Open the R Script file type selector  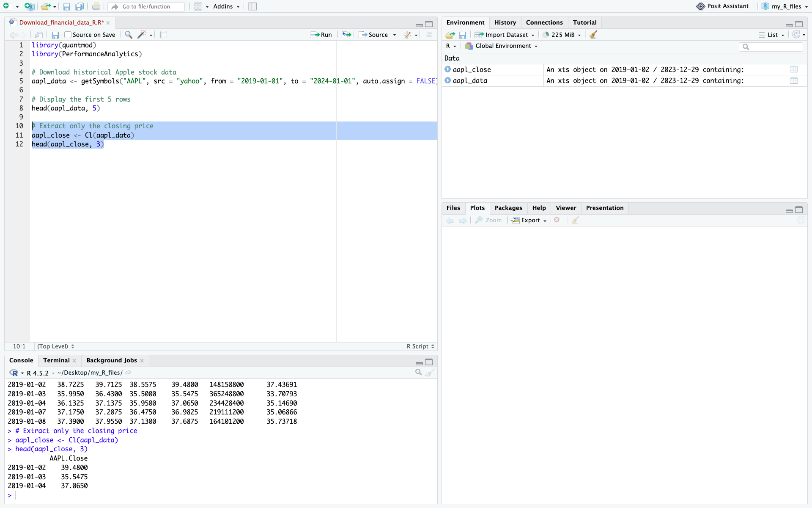point(420,346)
